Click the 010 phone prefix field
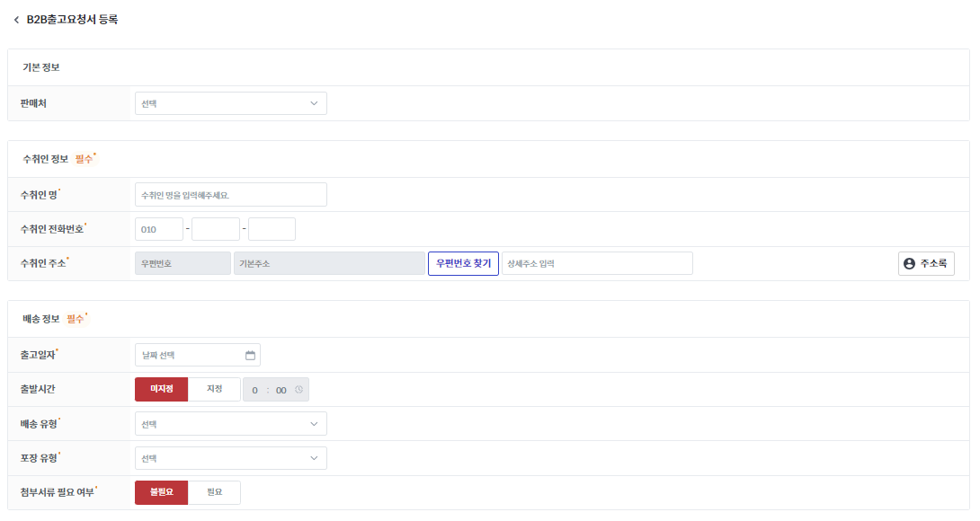Image resolution: width=980 pixels, height=521 pixels. (x=159, y=229)
